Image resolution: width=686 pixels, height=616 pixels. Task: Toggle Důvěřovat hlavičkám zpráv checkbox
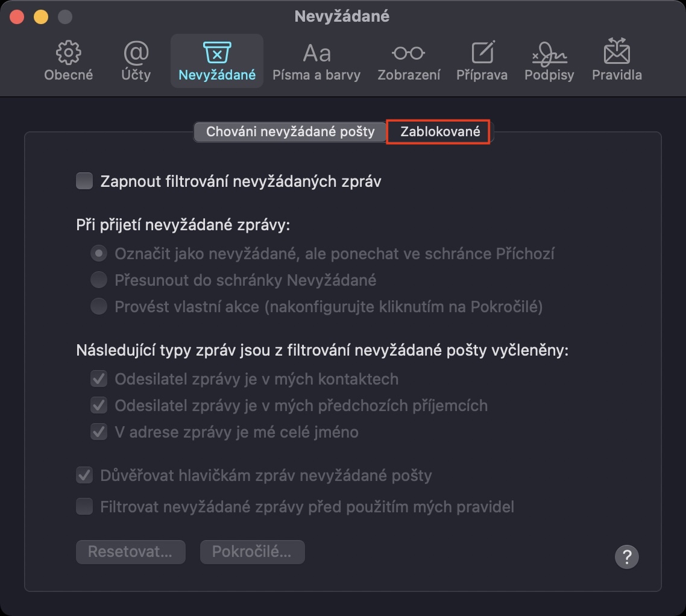coord(84,476)
